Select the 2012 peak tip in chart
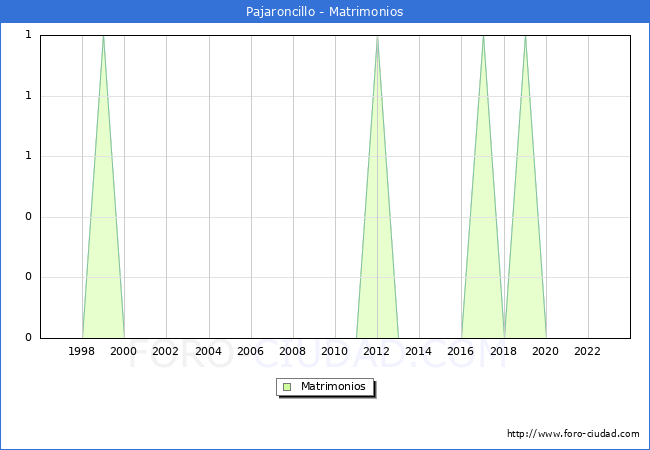The height and width of the screenshot is (450, 650). [377, 37]
